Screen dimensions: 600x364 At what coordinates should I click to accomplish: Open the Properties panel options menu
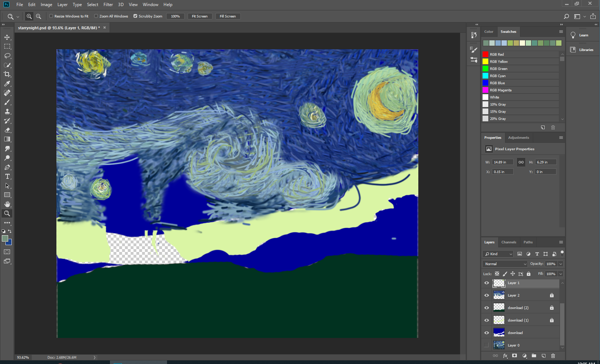(561, 138)
